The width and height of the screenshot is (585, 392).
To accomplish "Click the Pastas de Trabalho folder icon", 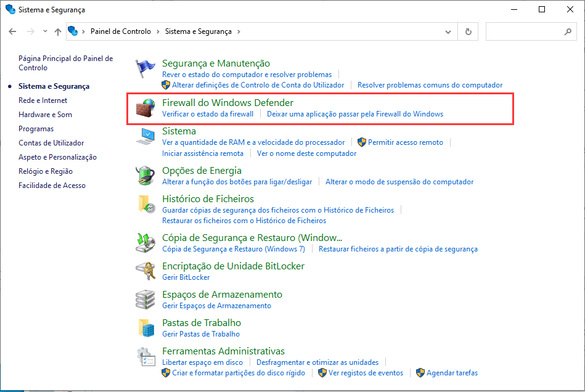I will coord(146,328).
